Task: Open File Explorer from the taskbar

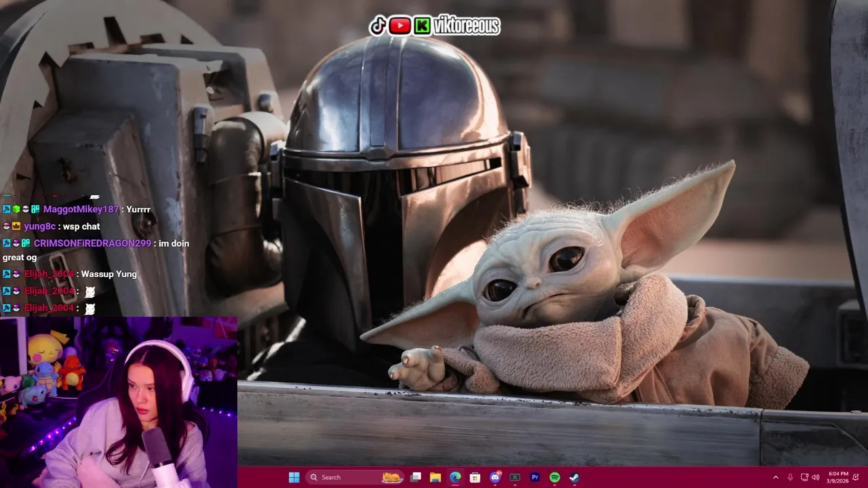Action: 435,477
